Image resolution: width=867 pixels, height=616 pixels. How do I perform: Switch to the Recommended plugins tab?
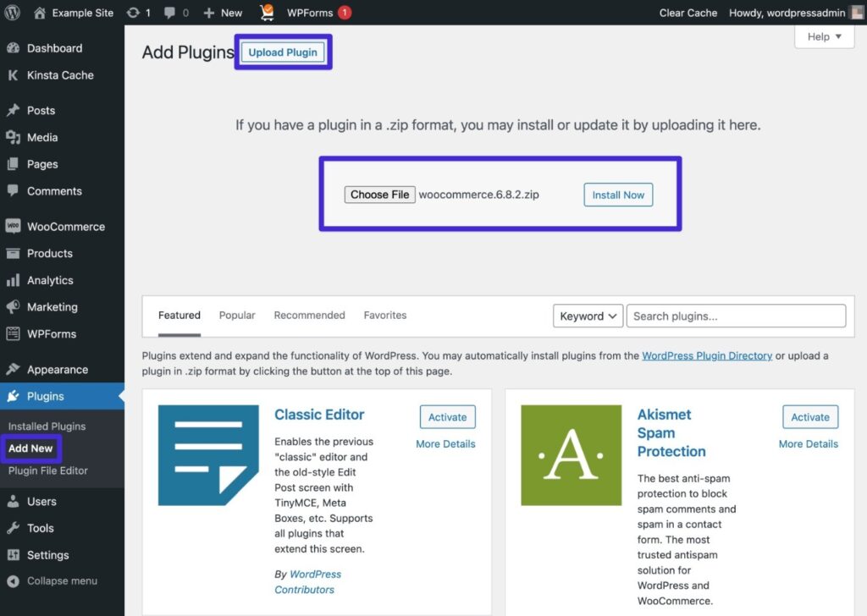tap(309, 315)
